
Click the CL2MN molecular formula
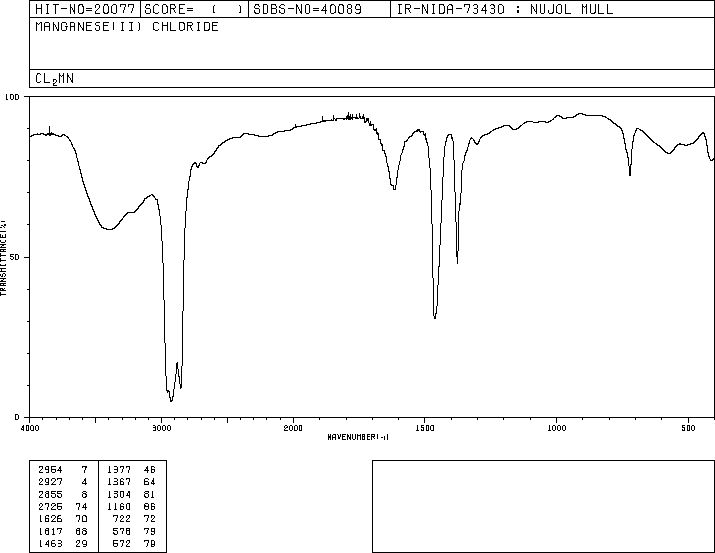click(54, 79)
